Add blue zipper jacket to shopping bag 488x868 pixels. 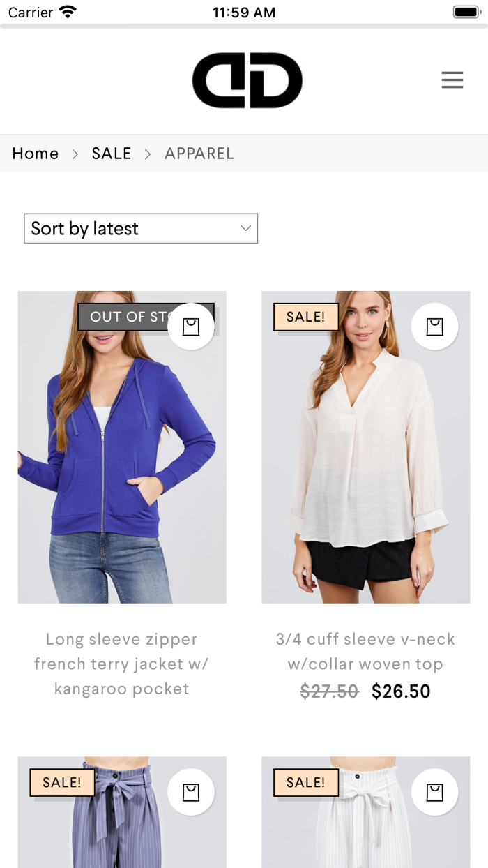tap(191, 326)
